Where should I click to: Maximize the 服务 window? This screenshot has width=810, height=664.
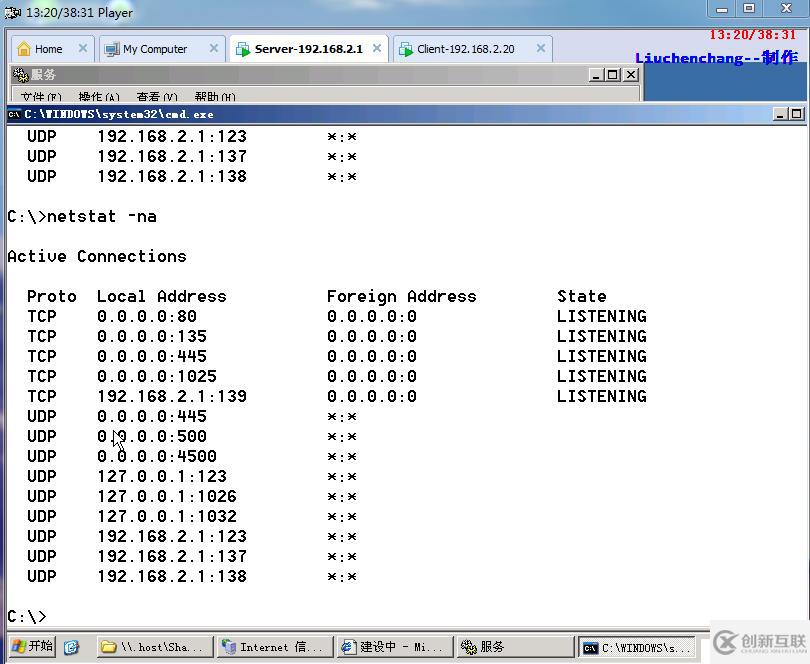pos(613,75)
